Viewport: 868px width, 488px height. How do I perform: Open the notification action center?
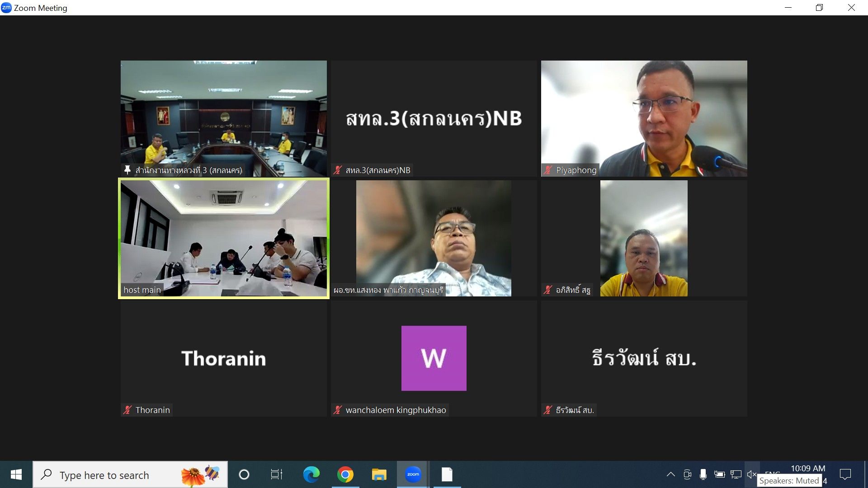click(845, 474)
